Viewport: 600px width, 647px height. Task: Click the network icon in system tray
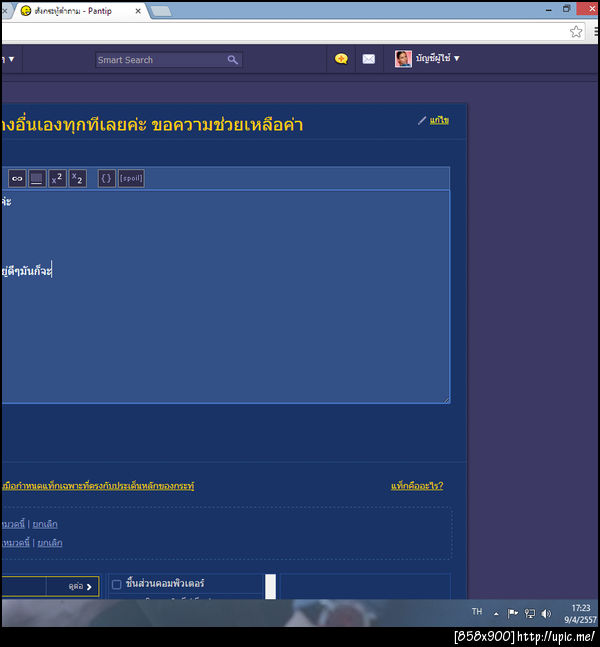[x=530, y=614]
